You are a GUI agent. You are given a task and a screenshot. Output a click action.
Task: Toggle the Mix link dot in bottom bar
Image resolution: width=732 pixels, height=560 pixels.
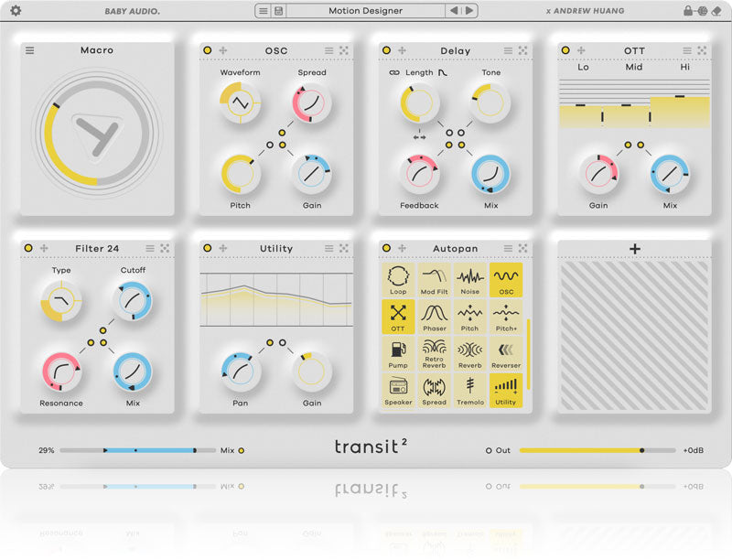(242, 450)
